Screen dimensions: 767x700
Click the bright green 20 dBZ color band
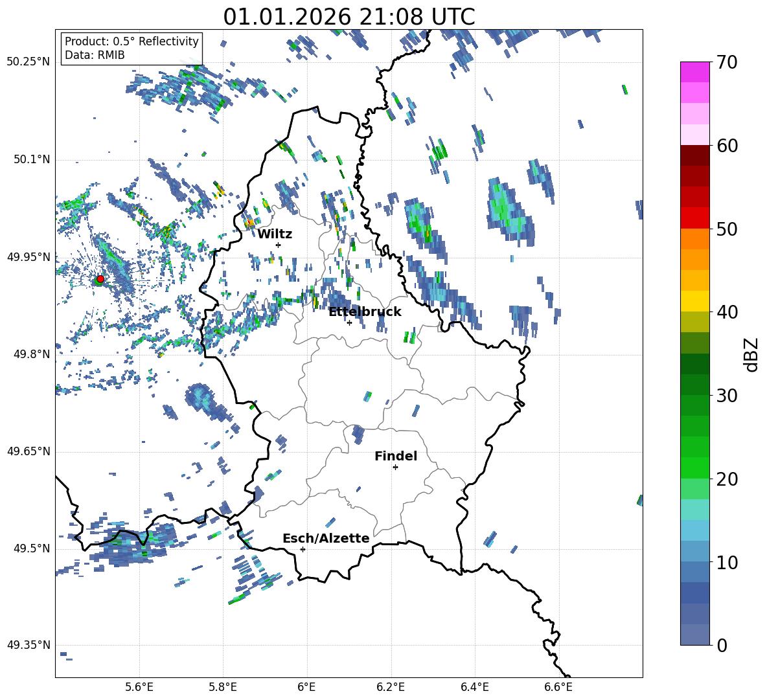[x=694, y=468]
